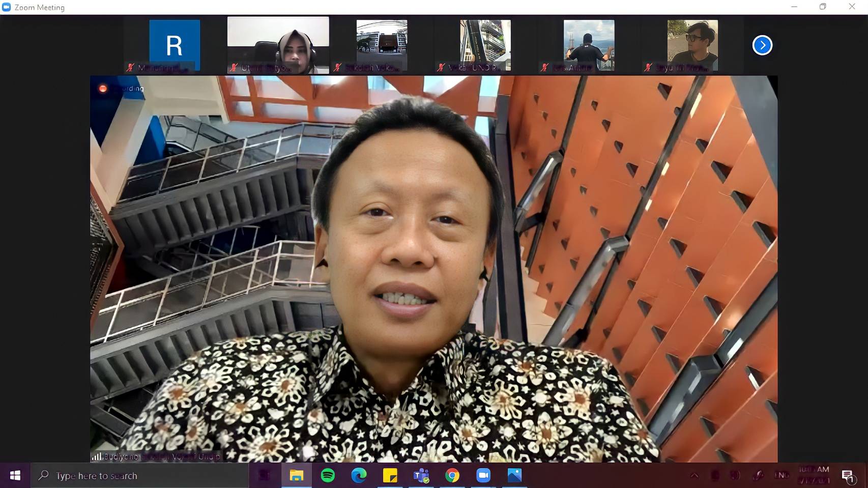The width and height of the screenshot is (868, 488).
Task: Open the Photos app in the taskbar
Action: 514,475
